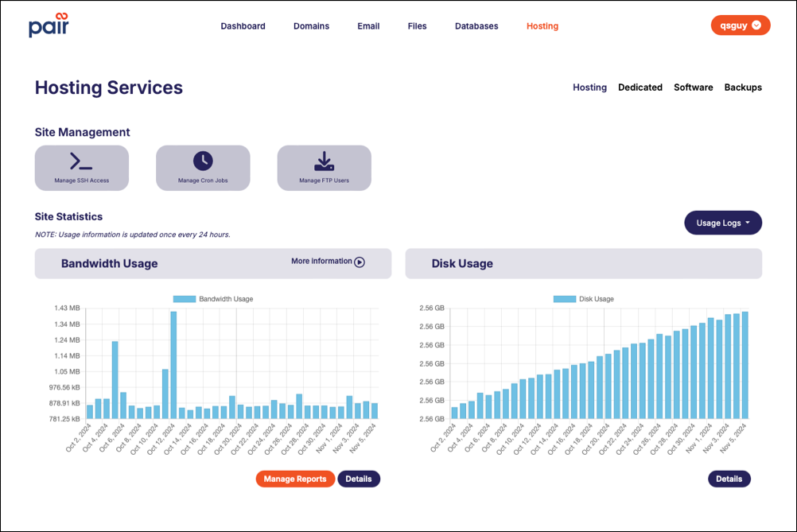
Task: Expand the Usage Logs dropdown
Action: [x=723, y=223]
